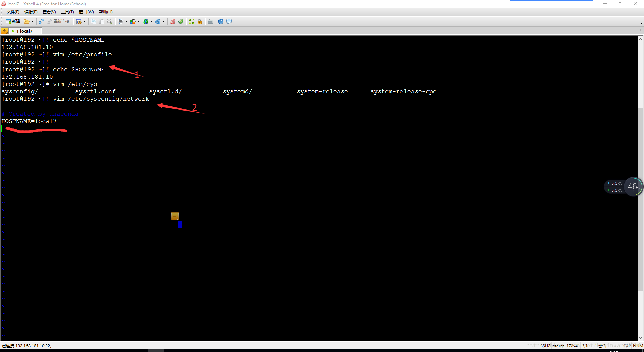The height and width of the screenshot is (352, 644).
Task: Click the tab bar left-scroll arrow
Action: point(634,30)
